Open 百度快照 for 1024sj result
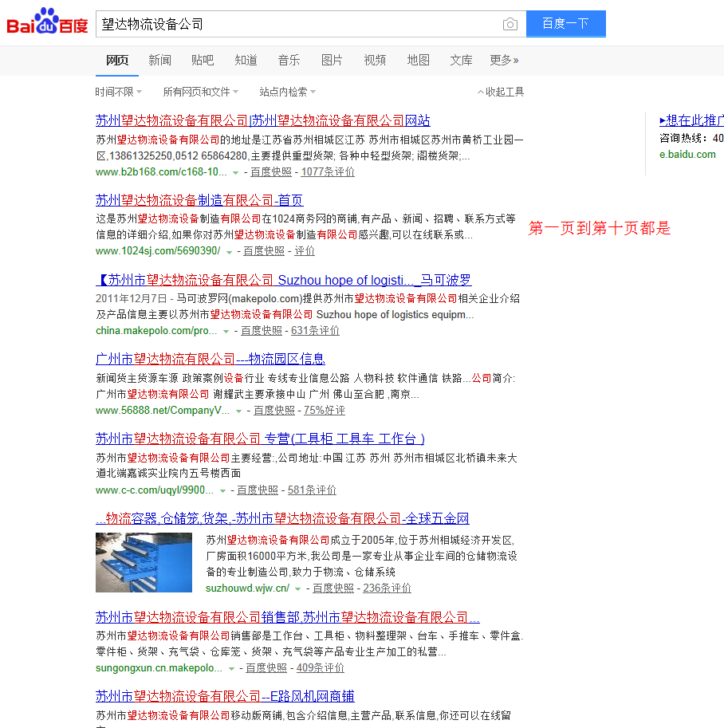Screen dimensions: 724x728 [x=264, y=250]
